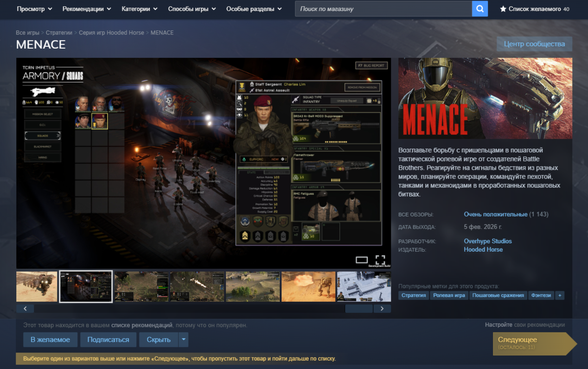Click the Скрыть button
The image size is (588, 369).
coord(159,340)
